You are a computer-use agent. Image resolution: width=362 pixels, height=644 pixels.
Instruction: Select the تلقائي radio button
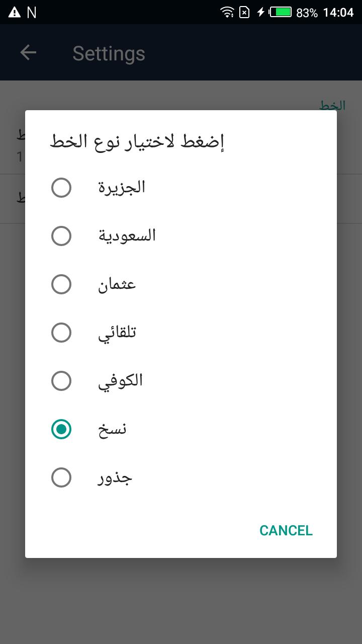coord(61,333)
